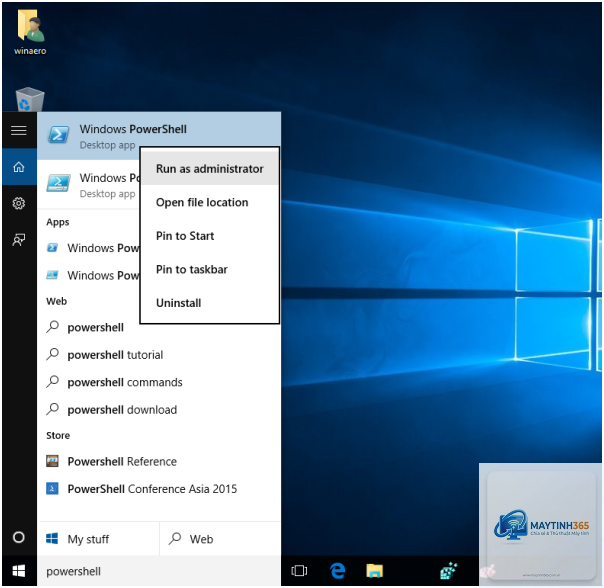604x588 pixels.
Task: Open the winaero folder on desktop
Action: (30, 33)
